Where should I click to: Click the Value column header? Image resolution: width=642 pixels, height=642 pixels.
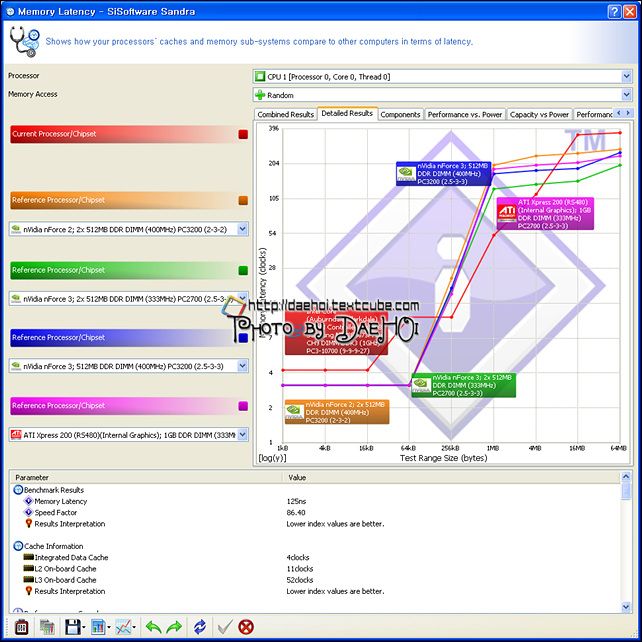click(x=451, y=477)
